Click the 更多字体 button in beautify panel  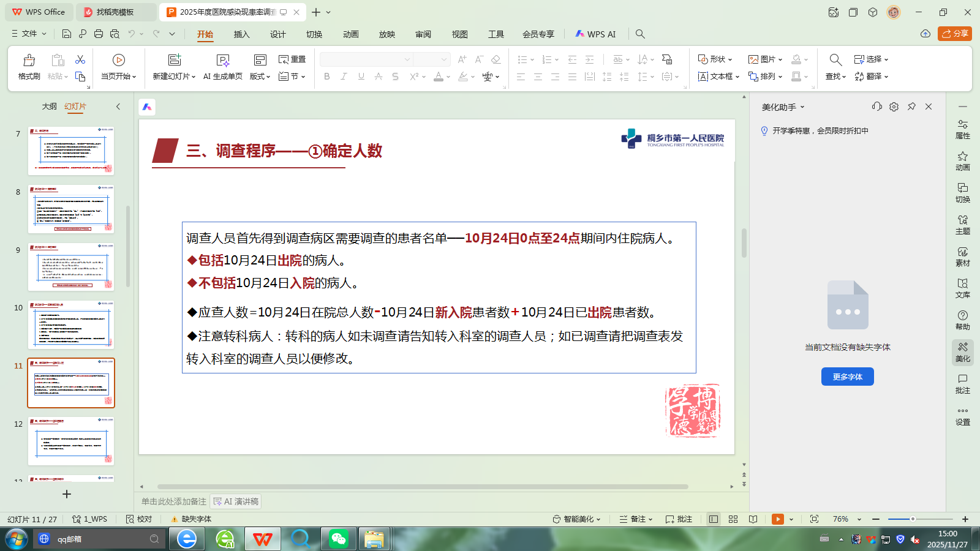[x=847, y=377]
